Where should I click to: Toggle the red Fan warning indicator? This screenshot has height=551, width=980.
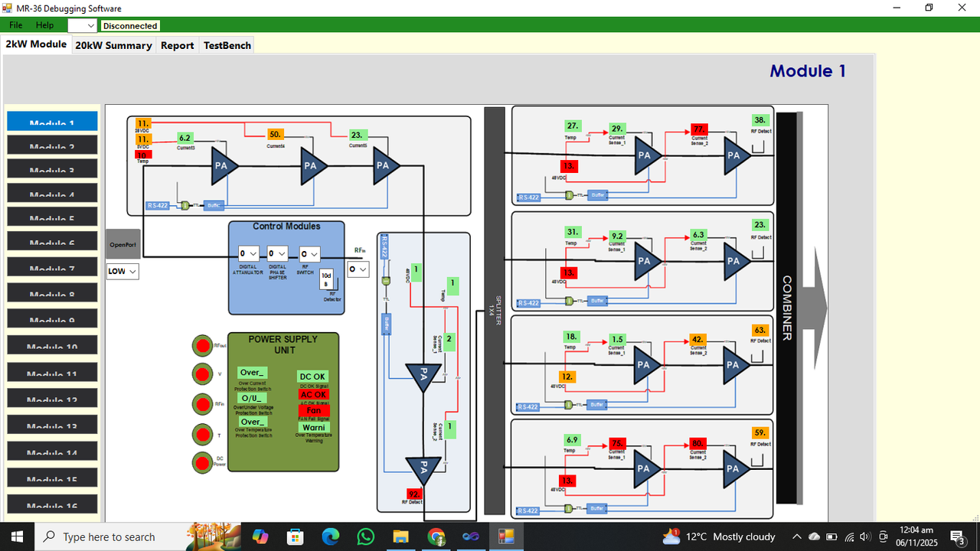tap(314, 411)
